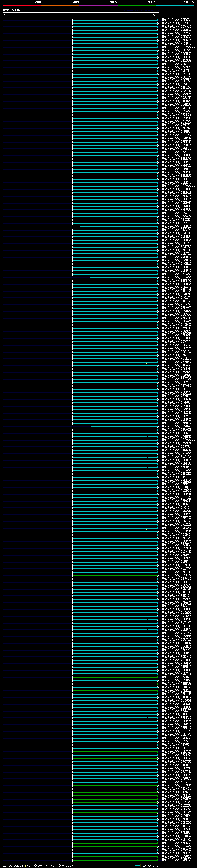Click the cyan ~100% identity legend bar

pyautogui.click(x=175, y=6)
